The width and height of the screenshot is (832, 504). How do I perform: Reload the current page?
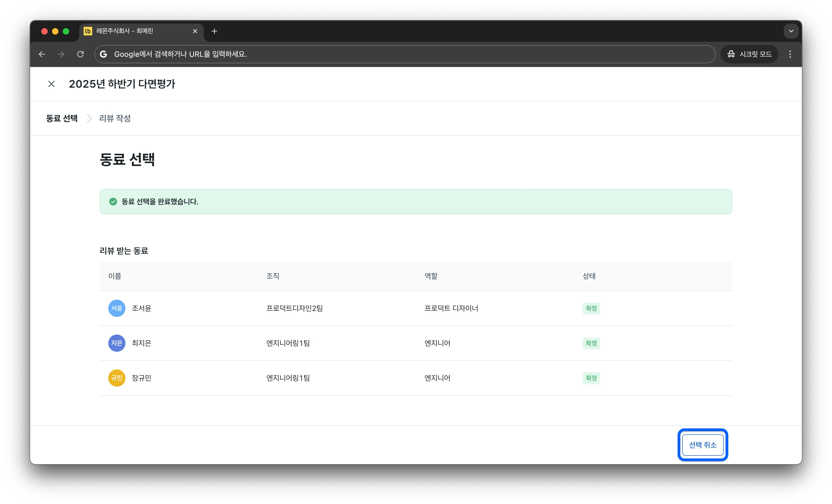point(80,54)
